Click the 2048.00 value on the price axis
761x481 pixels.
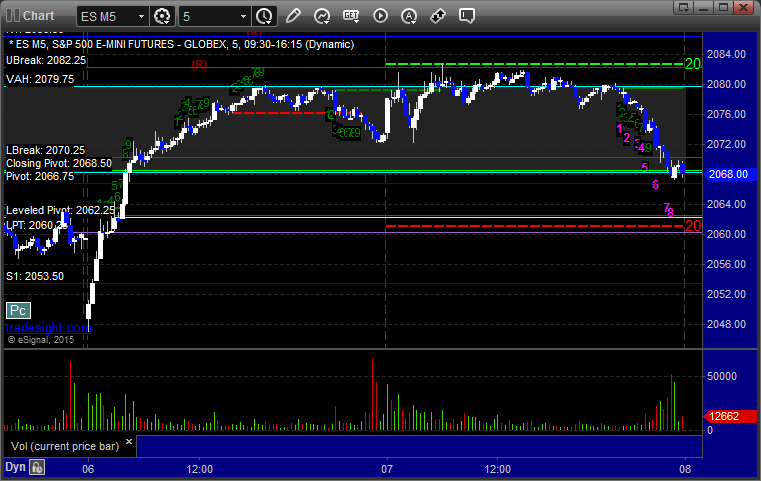pyautogui.click(x=726, y=324)
